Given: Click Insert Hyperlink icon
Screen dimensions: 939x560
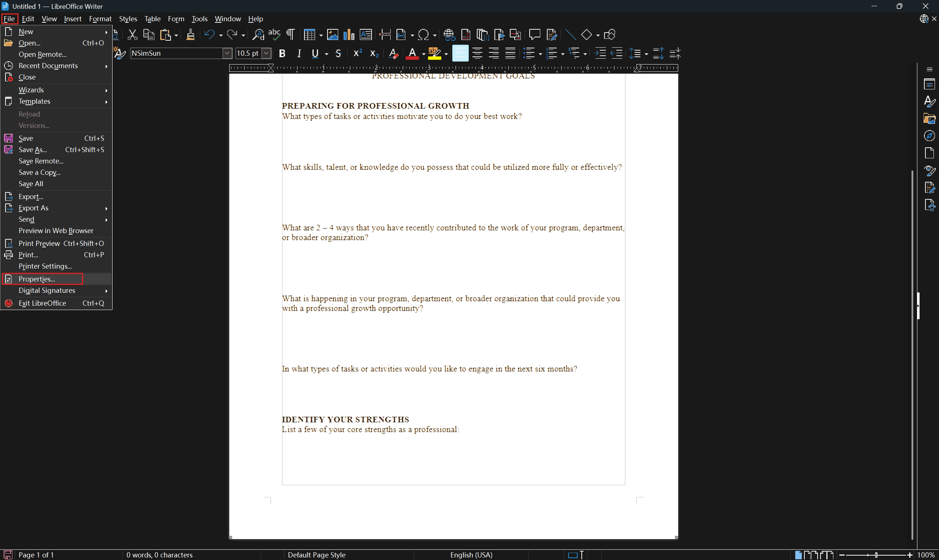Looking at the screenshot, I should tap(449, 35).
